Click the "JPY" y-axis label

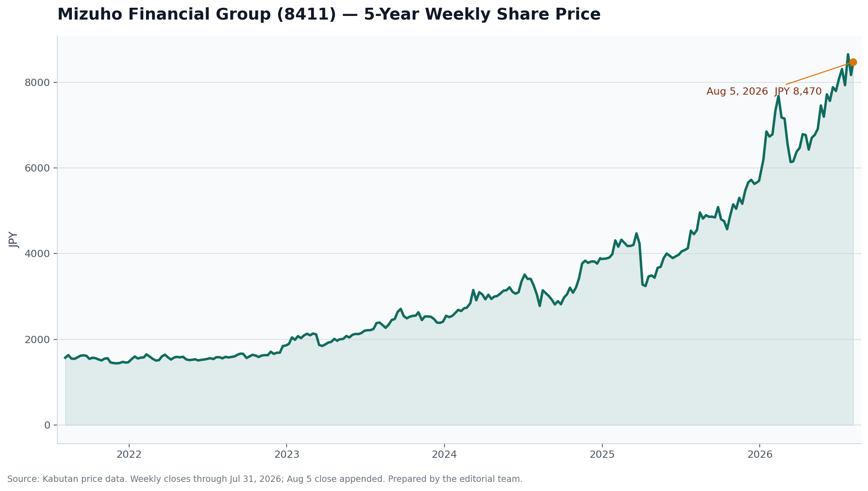pos(13,240)
